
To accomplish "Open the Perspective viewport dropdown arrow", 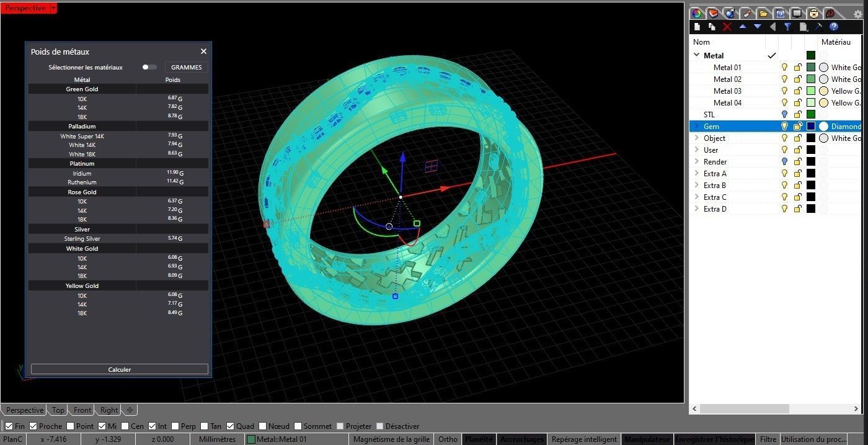I will click(53, 8).
